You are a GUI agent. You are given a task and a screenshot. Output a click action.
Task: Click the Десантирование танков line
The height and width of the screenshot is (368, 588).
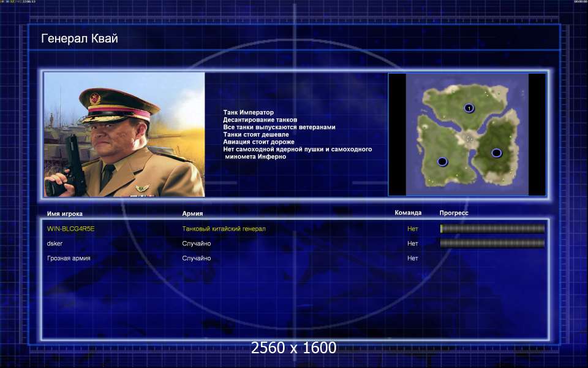point(260,120)
